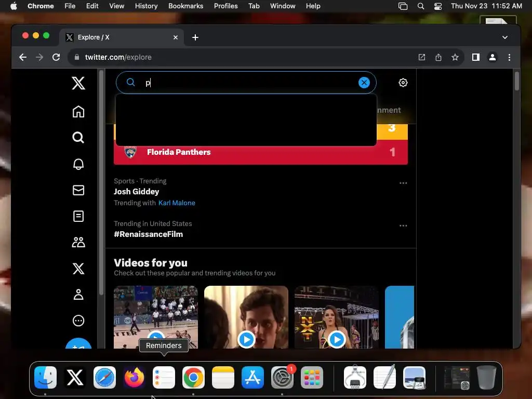The height and width of the screenshot is (399, 532).
Task: Open the Edit menu
Action: pyautogui.click(x=92, y=6)
